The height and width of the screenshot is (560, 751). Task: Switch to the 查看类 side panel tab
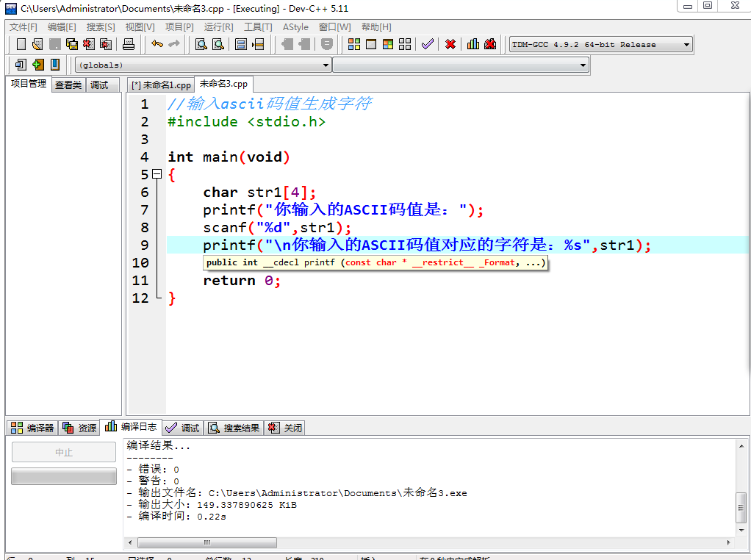coord(68,85)
